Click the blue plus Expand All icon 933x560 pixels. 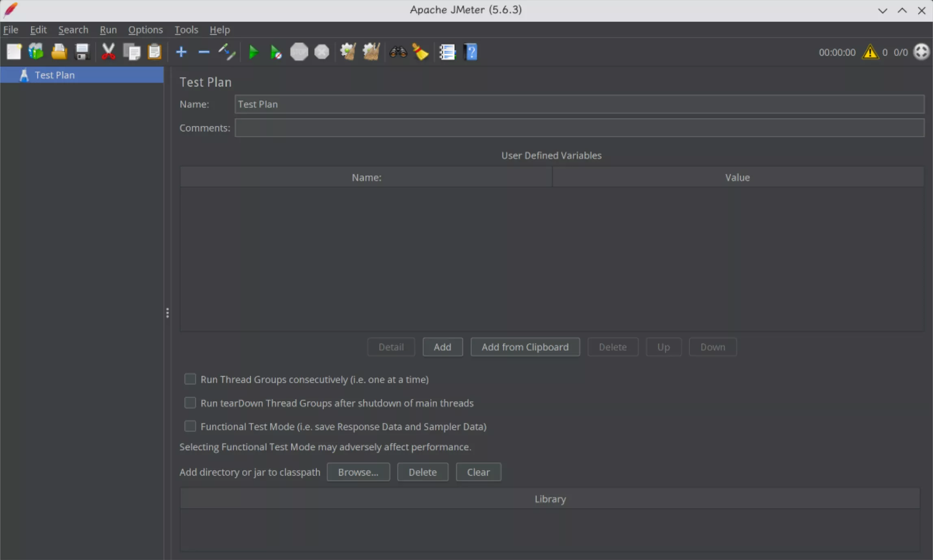point(181,52)
